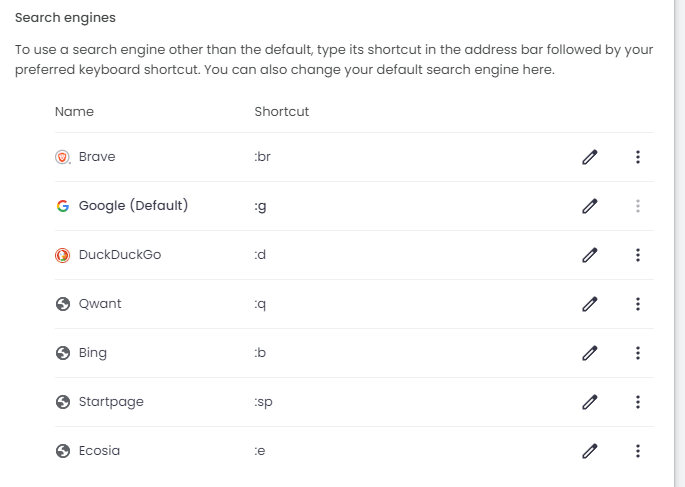This screenshot has width=685, height=487.
Task: Click the Brave lion logo icon
Action: 63,157
